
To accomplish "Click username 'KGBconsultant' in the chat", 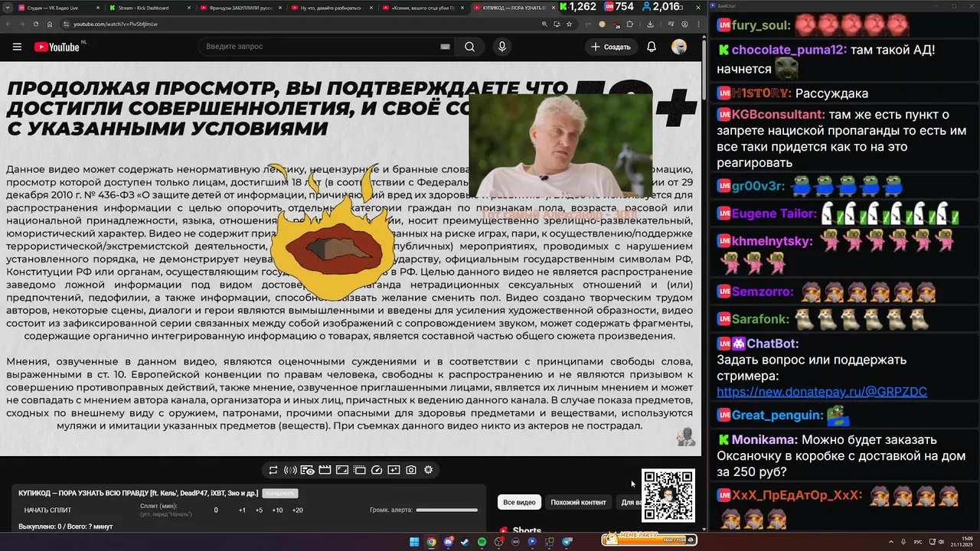I will tap(777, 115).
